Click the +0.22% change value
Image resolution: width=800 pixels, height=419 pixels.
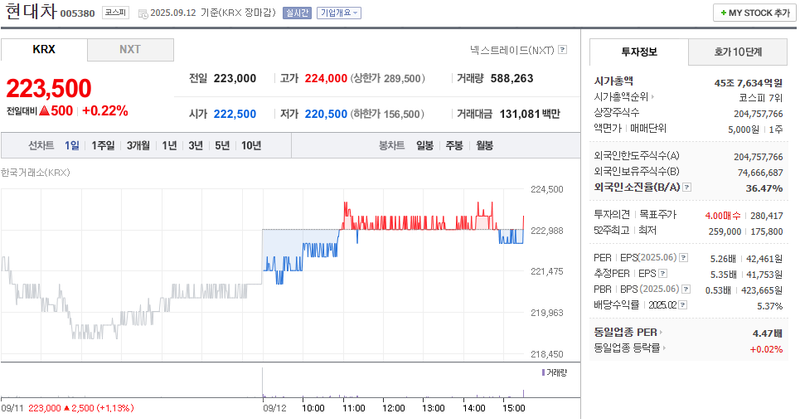(105, 111)
